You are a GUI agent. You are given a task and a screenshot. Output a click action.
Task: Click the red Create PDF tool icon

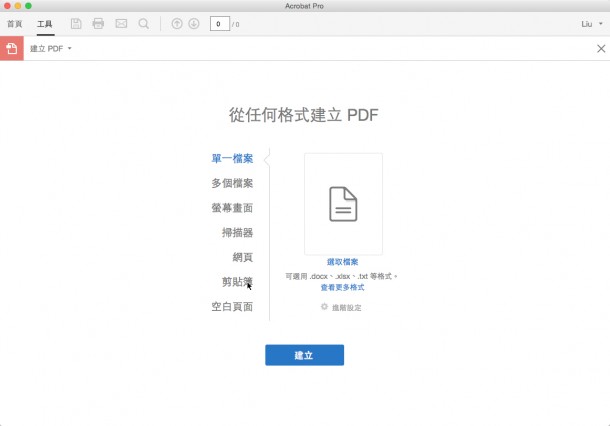pyautogui.click(x=12, y=48)
